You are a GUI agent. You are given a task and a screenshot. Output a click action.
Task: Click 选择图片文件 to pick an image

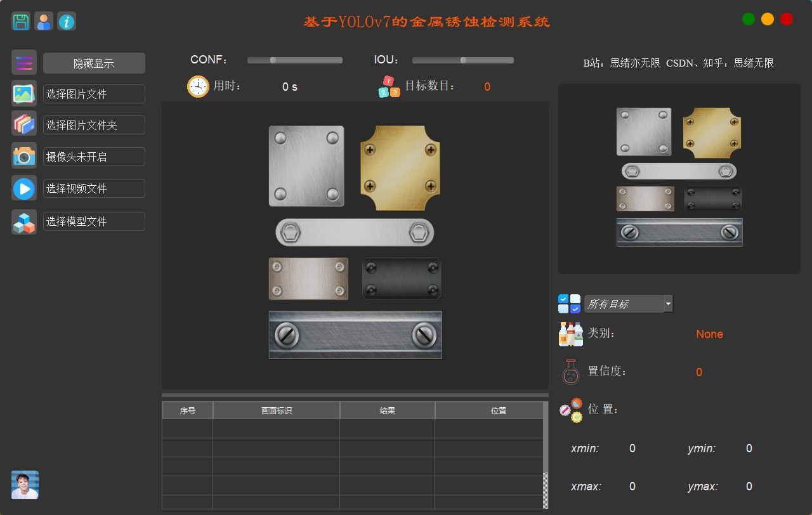[94, 94]
